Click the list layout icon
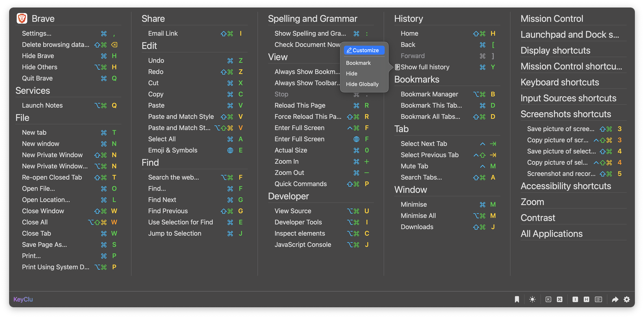Screen dimensions: 644x318 coord(598,299)
